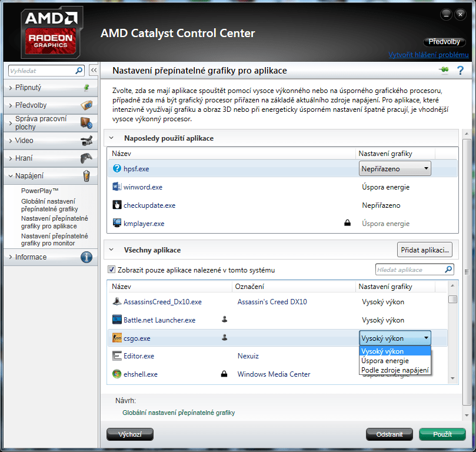This screenshot has height=452, width=476.
Task: Open Vytvořit hlášení problému link
Action: pos(429,55)
